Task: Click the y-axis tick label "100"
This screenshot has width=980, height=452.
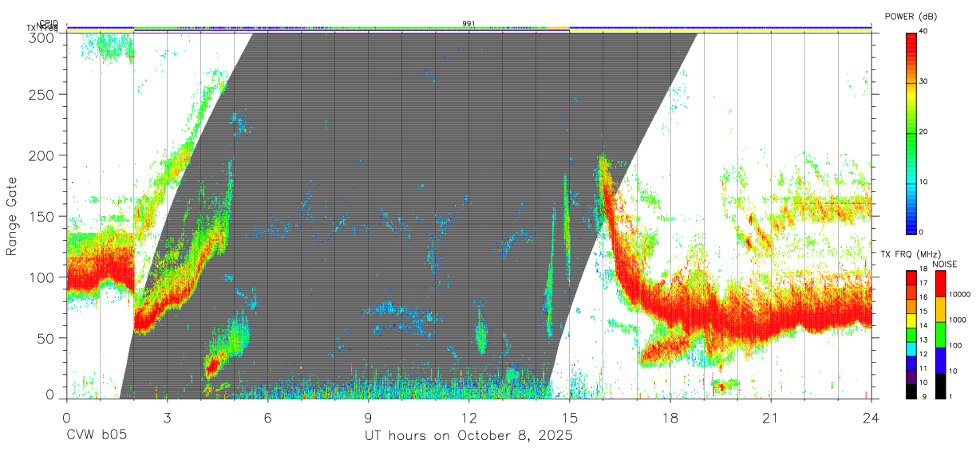Action: click(x=43, y=277)
